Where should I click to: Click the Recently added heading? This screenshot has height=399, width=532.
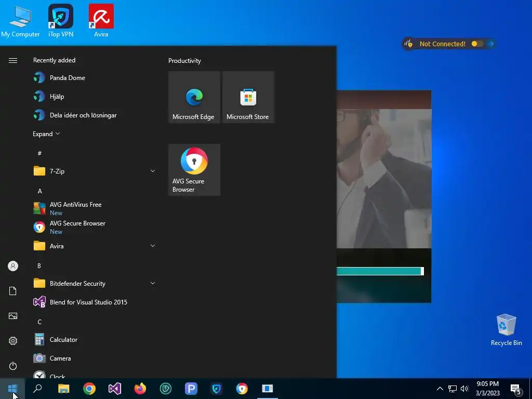point(54,60)
